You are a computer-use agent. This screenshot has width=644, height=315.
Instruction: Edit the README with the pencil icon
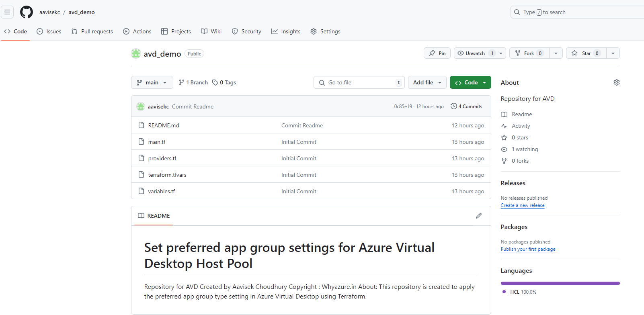click(x=479, y=216)
